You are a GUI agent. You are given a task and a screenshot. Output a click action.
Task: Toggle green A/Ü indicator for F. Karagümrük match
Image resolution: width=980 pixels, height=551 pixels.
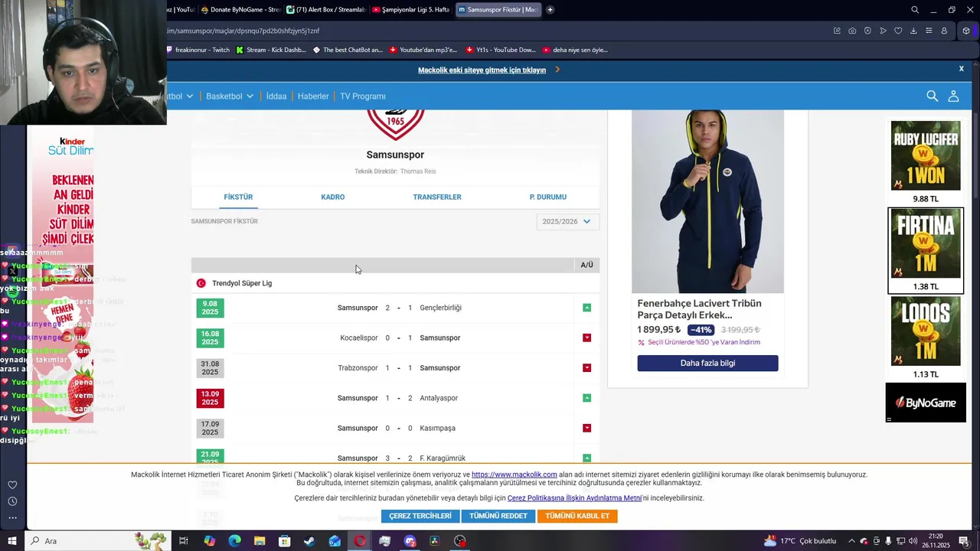click(x=587, y=458)
